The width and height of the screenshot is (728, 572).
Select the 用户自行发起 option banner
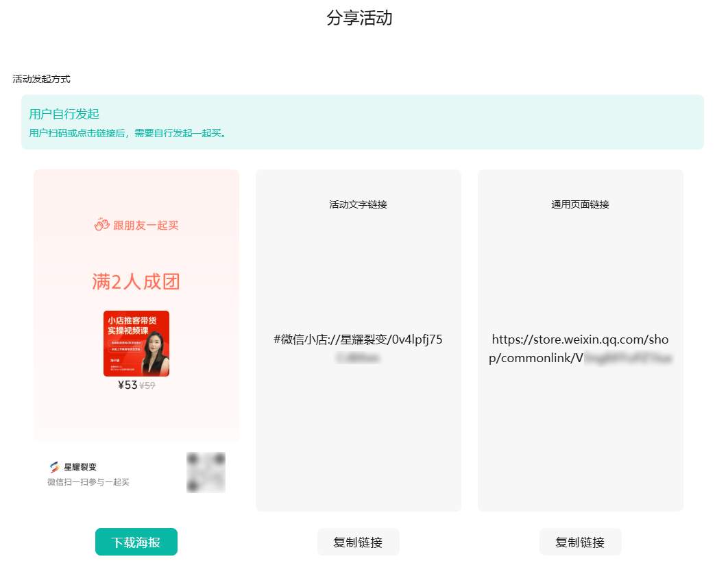pyautogui.click(x=362, y=122)
